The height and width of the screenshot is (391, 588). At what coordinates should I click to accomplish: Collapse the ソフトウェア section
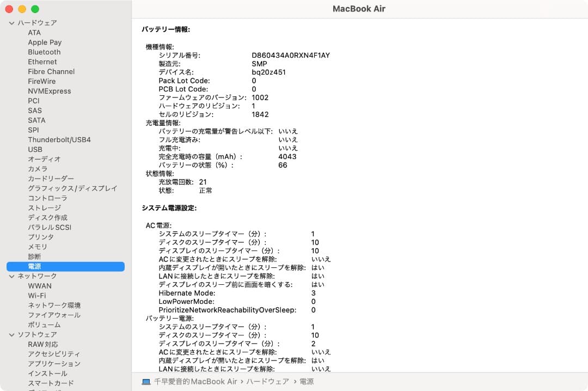pos(11,335)
